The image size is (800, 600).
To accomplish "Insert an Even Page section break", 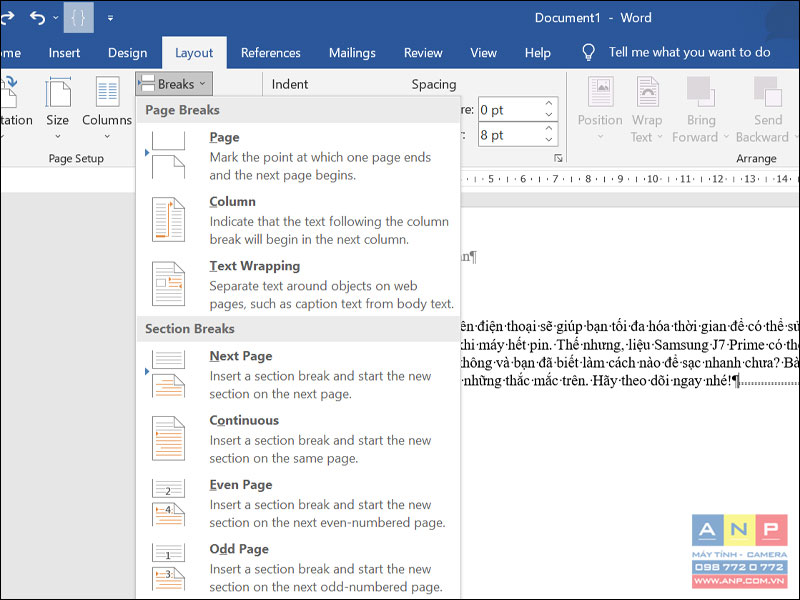I will click(298, 503).
